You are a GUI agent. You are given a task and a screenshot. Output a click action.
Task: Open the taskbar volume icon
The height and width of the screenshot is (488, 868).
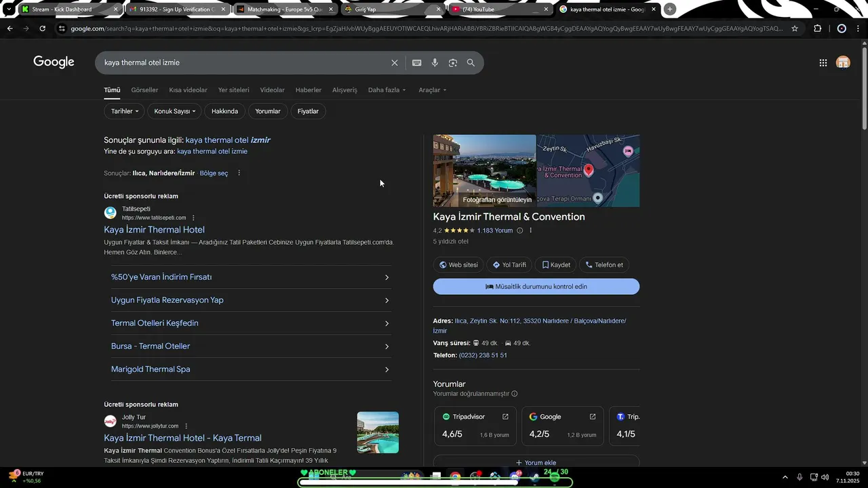click(x=825, y=477)
